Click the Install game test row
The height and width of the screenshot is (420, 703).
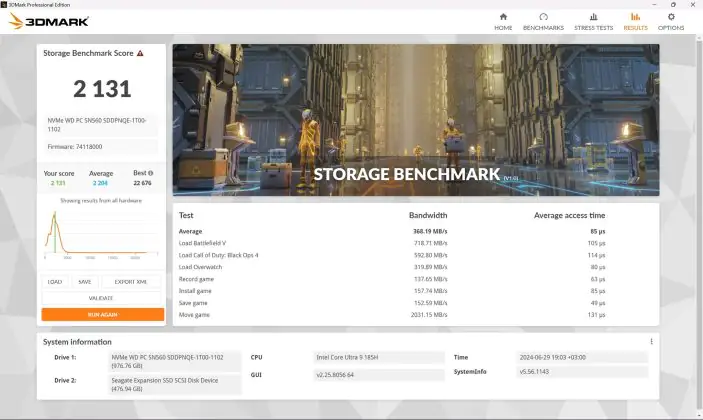point(392,291)
